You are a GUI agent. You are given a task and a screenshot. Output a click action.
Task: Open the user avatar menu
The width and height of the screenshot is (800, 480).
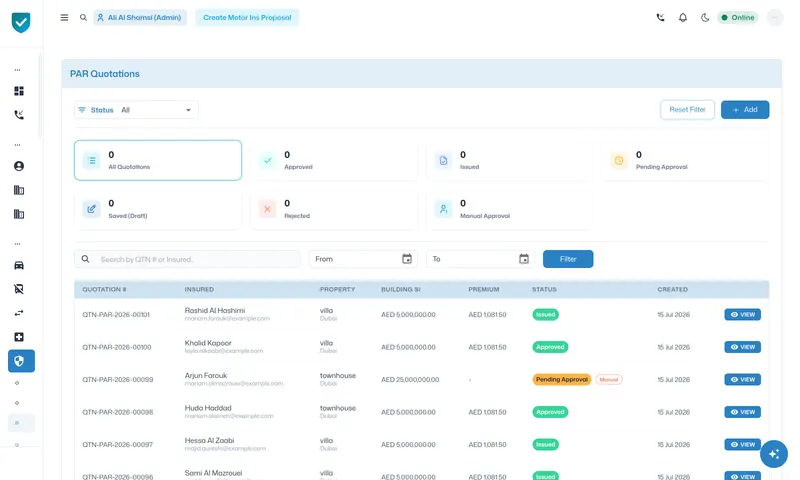click(774, 17)
